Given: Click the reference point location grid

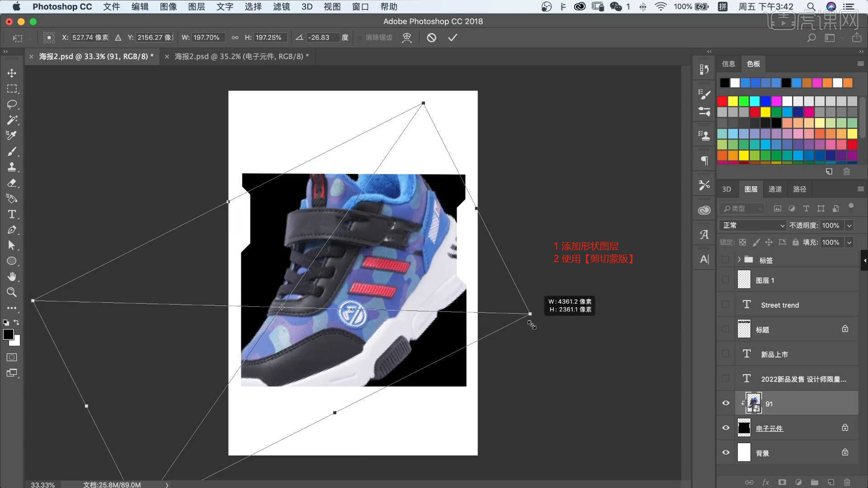Looking at the screenshot, I should coord(49,38).
